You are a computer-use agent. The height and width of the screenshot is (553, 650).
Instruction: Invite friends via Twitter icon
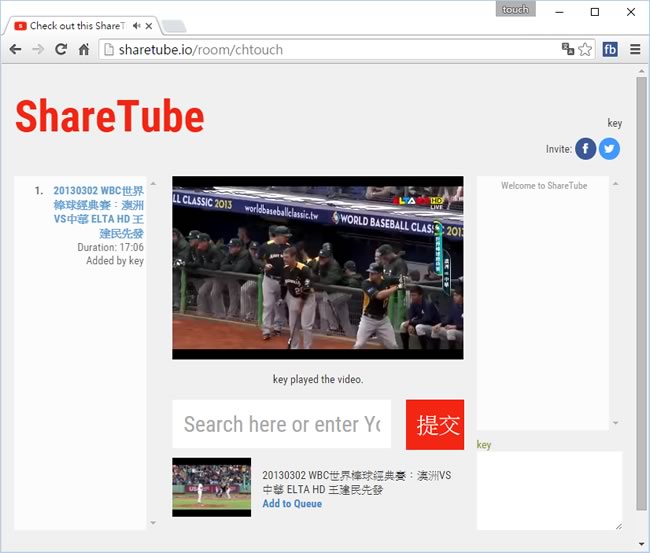click(609, 148)
